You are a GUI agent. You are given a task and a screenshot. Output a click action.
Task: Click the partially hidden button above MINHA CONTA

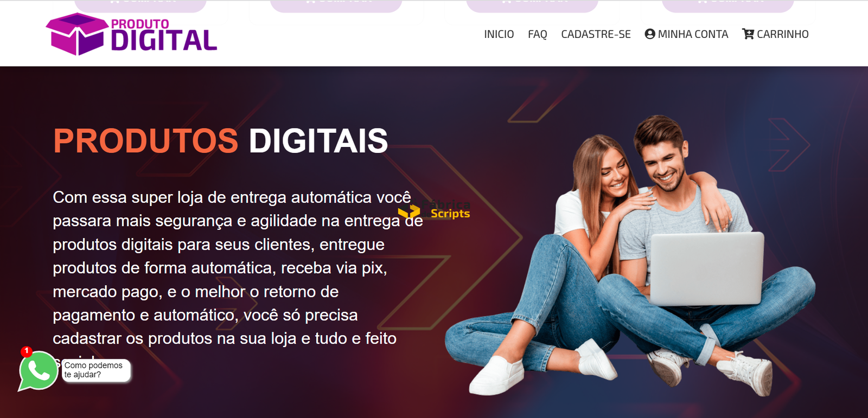click(728, 6)
